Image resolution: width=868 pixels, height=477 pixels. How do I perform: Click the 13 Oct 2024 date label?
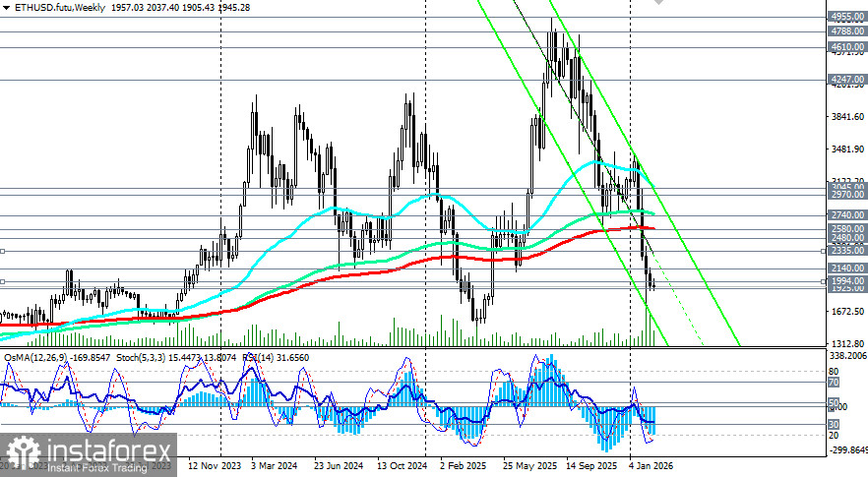coord(402,466)
